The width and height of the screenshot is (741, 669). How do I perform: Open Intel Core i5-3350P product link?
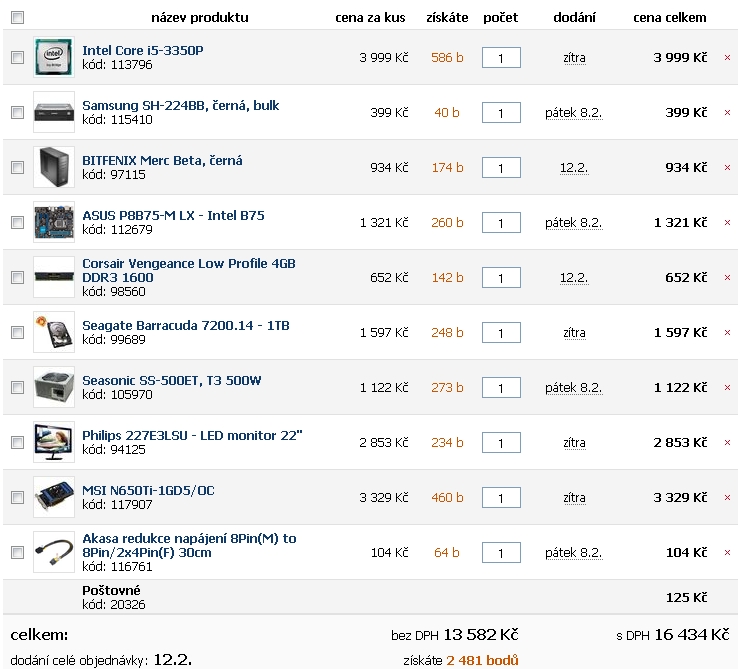click(143, 51)
